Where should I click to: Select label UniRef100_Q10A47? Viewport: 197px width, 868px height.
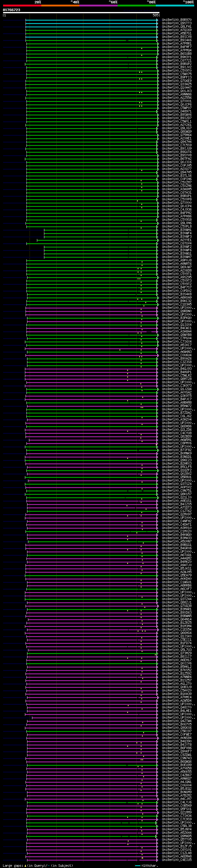(x=176, y=88)
